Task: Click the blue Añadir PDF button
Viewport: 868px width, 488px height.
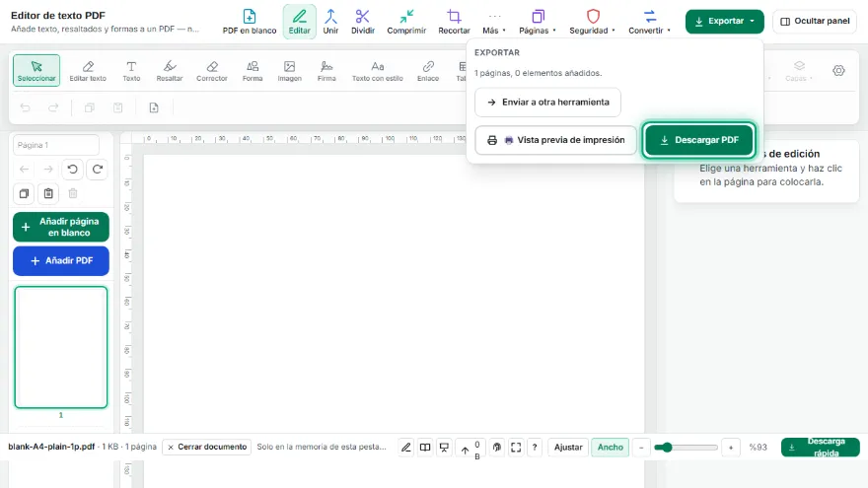Action: [x=61, y=260]
